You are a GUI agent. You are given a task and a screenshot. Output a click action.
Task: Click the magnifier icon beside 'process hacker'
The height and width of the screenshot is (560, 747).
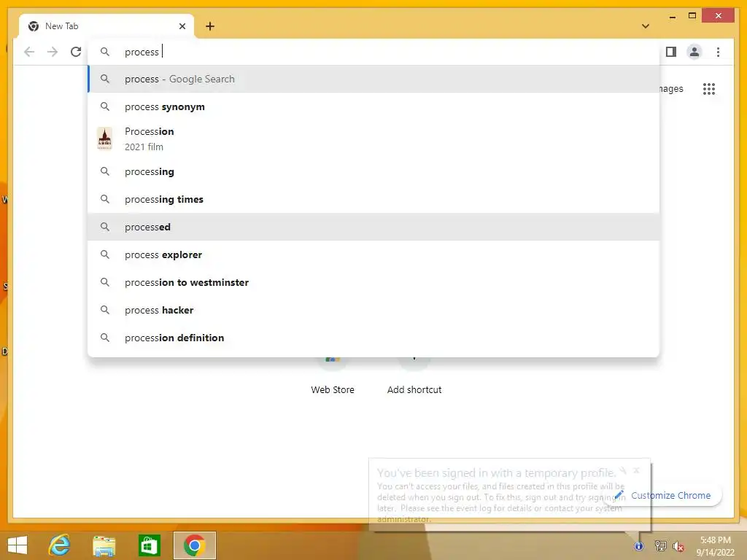[x=105, y=310]
